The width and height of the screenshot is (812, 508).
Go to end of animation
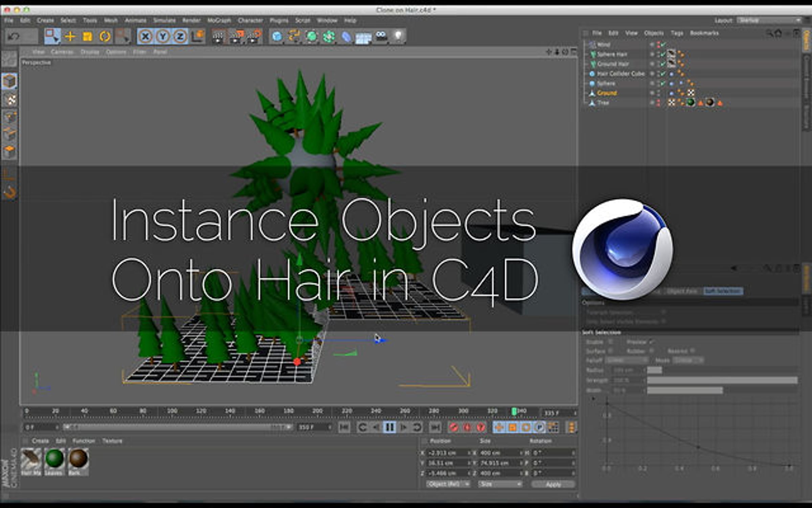(435, 427)
